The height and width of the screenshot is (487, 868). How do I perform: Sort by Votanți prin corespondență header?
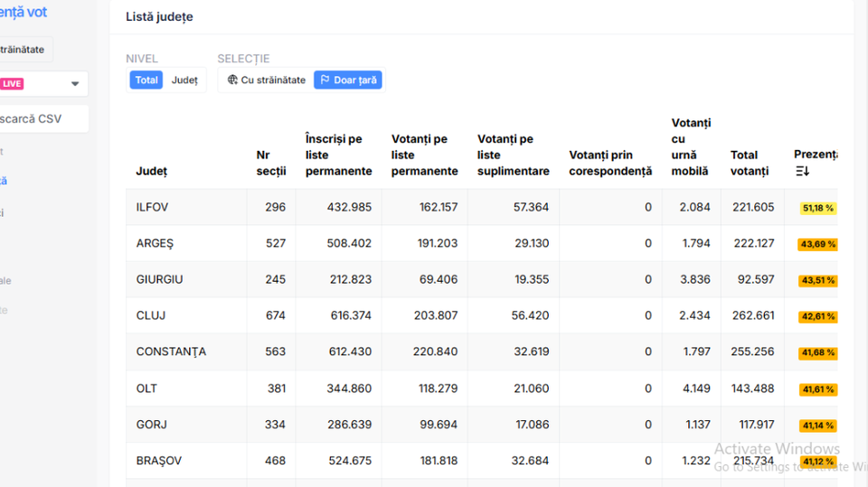(x=610, y=164)
